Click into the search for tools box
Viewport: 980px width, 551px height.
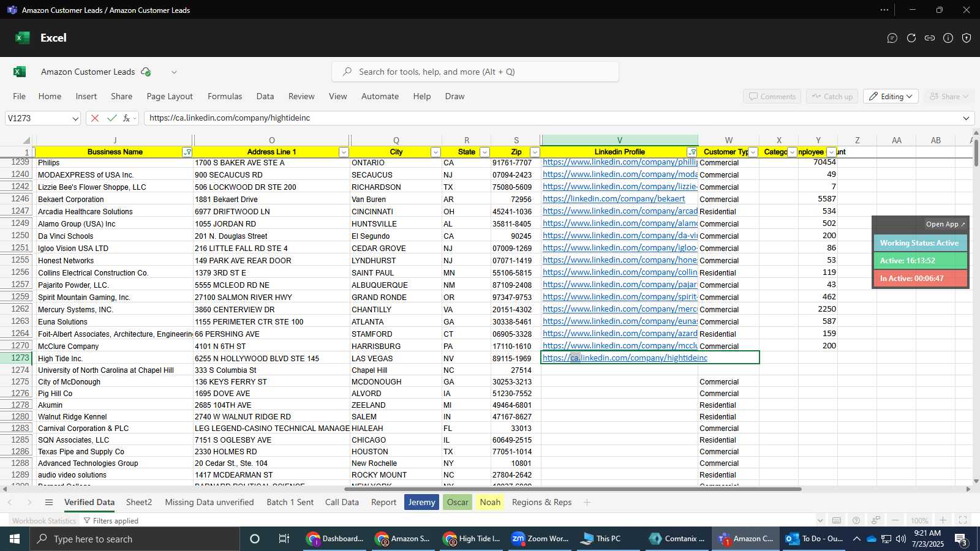pyautogui.click(x=475, y=72)
